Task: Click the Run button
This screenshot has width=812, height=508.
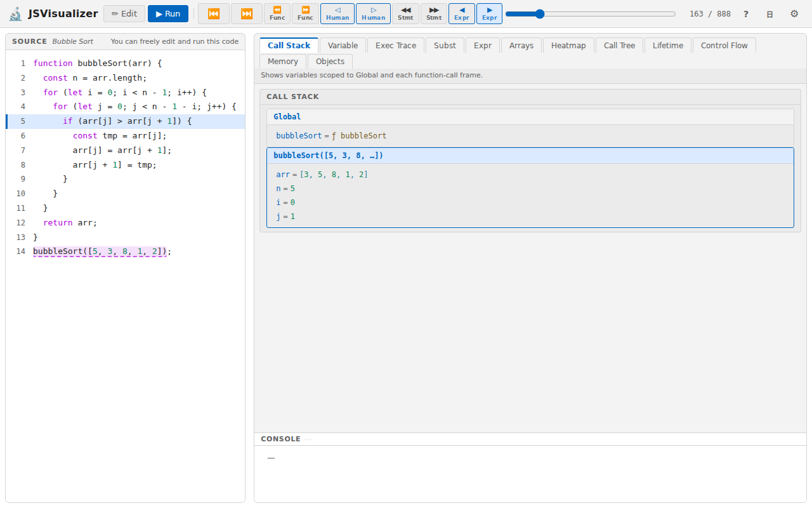Action: 168,14
